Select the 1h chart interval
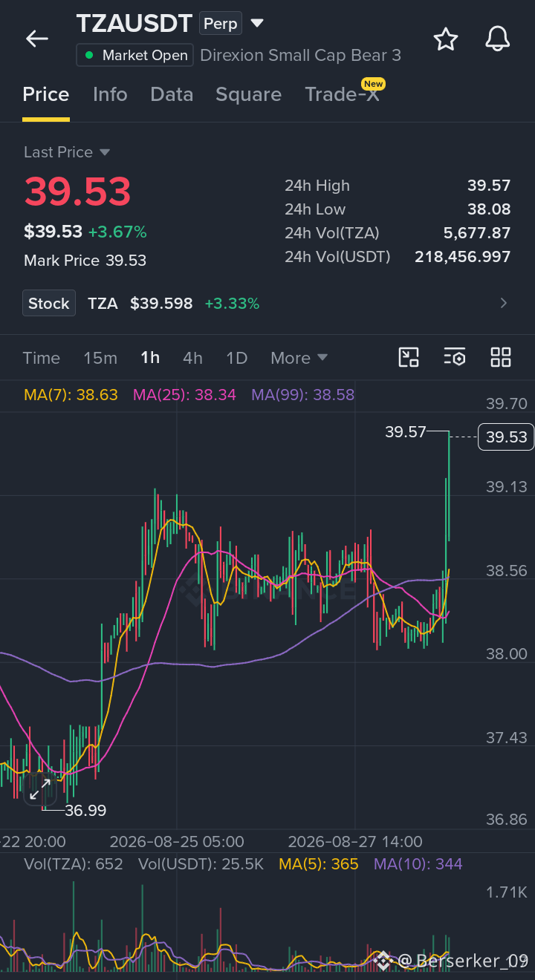535x980 pixels. tap(150, 358)
